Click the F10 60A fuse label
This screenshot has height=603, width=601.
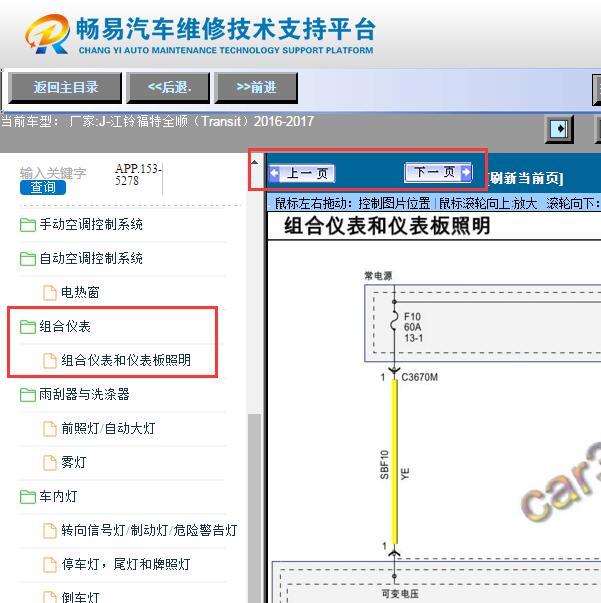(x=413, y=327)
